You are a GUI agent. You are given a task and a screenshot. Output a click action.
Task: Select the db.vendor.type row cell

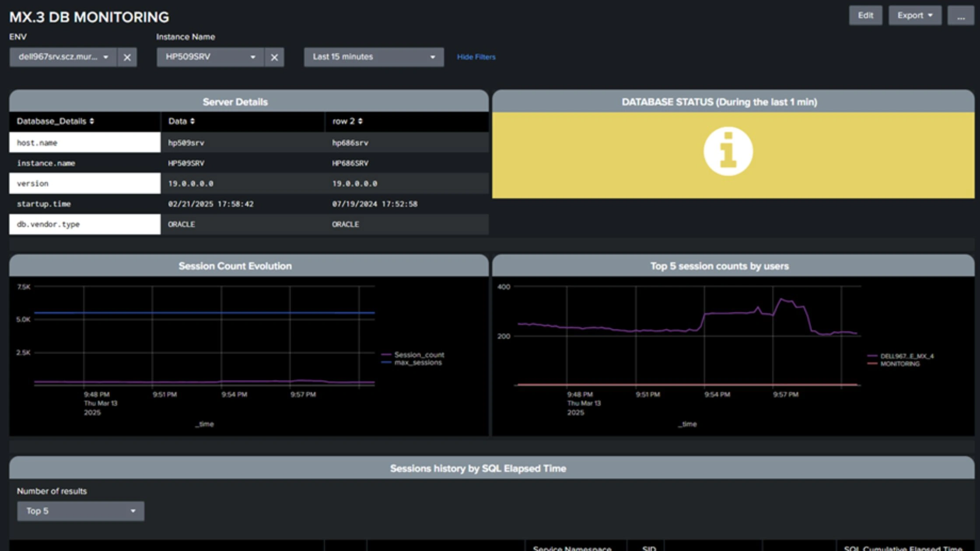click(x=84, y=224)
